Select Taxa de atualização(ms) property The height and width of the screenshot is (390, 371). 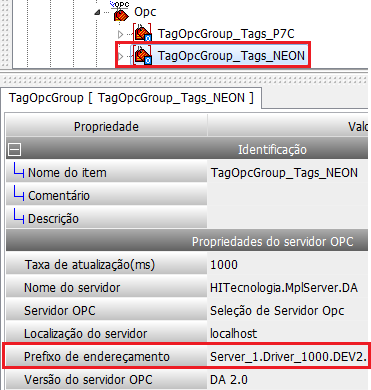tap(106, 265)
